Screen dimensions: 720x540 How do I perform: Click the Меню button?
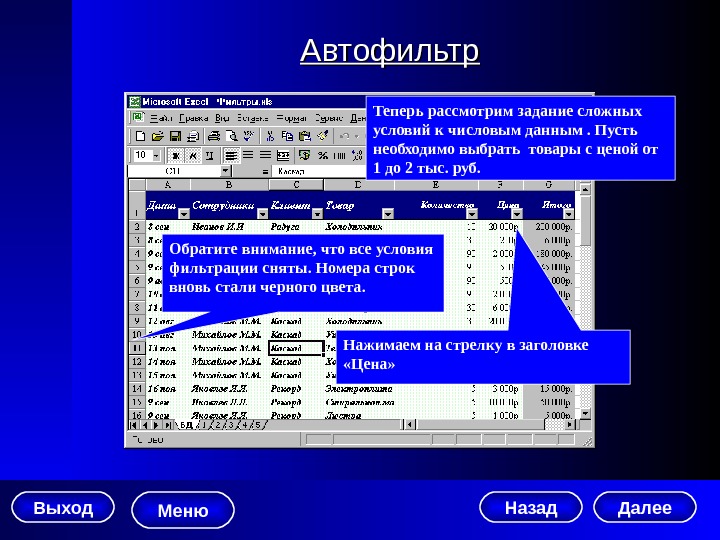click(183, 510)
